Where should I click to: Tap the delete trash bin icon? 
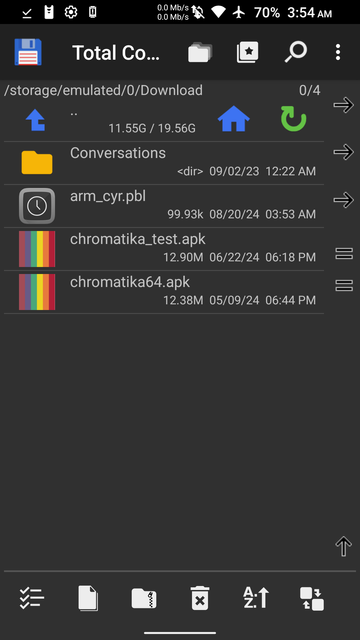200,598
